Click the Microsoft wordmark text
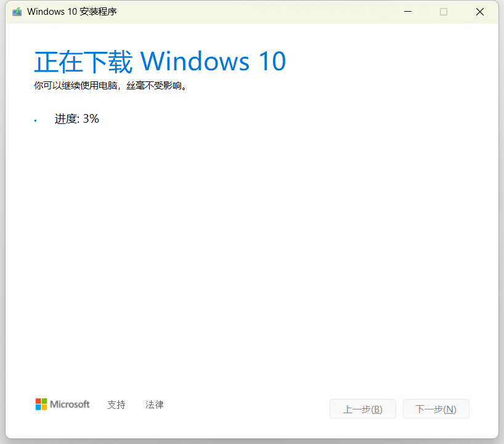This screenshot has height=444, width=504. click(x=70, y=405)
